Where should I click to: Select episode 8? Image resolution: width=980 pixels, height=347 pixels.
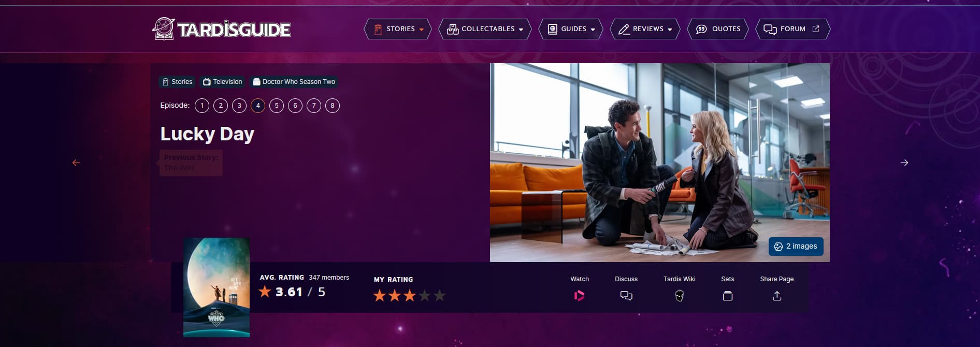point(333,106)
